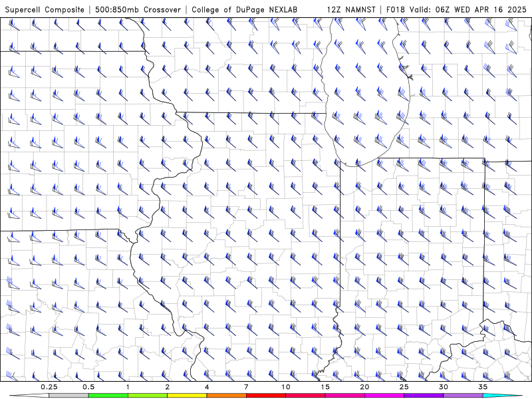Image resolution: width=532 pixels, height=399 pixels.
Task: Click the '30' color scale label
Action: pyautogui.click(x=443, y=387)
